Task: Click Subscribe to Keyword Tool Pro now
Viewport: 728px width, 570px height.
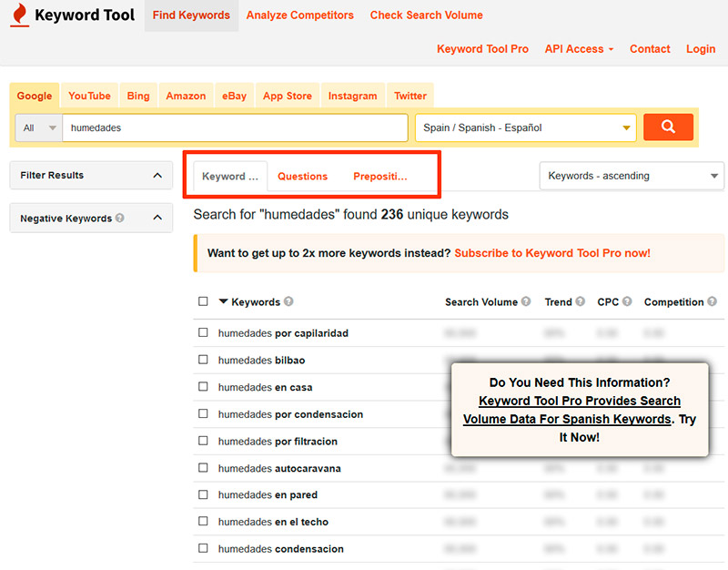Action: pos(551,253)
